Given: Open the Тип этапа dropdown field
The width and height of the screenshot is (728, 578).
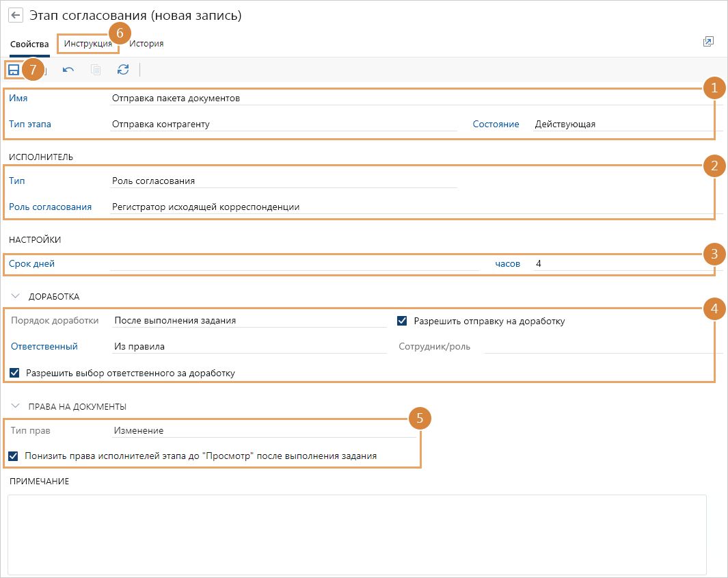Looking at the screenshot, I should point(283,124).
